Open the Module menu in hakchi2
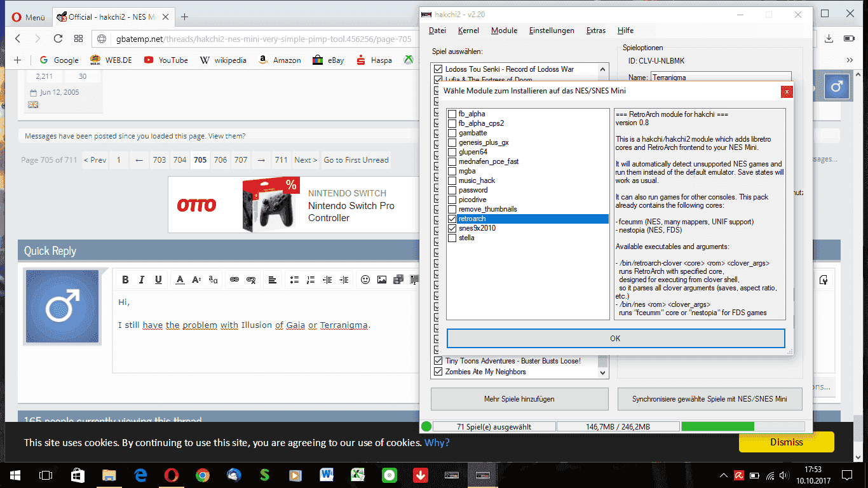The width and height of the screenshot is (868, 488). 505,30
